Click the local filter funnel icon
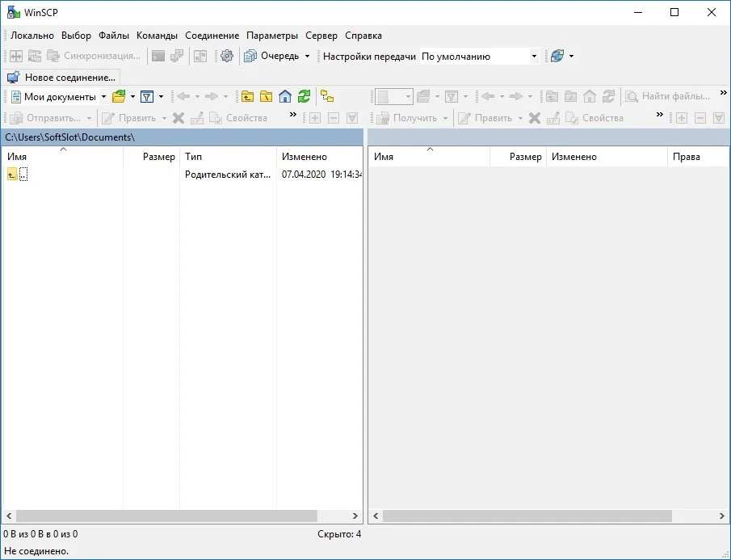Screen dimensions: 731x560 147,96
